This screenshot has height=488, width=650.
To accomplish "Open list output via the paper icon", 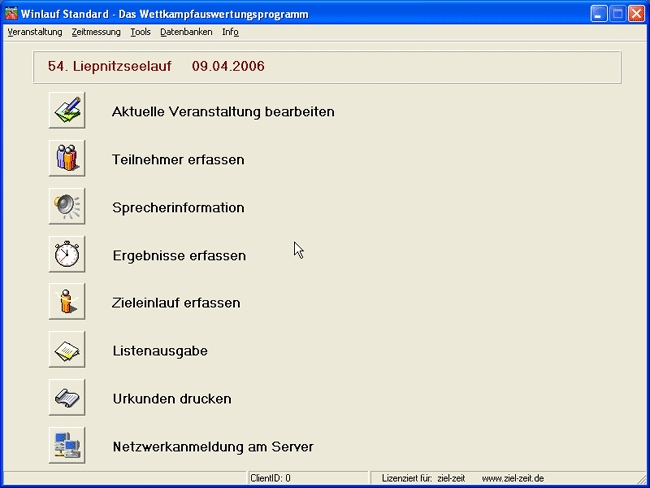I will click(x=67, y=350).
